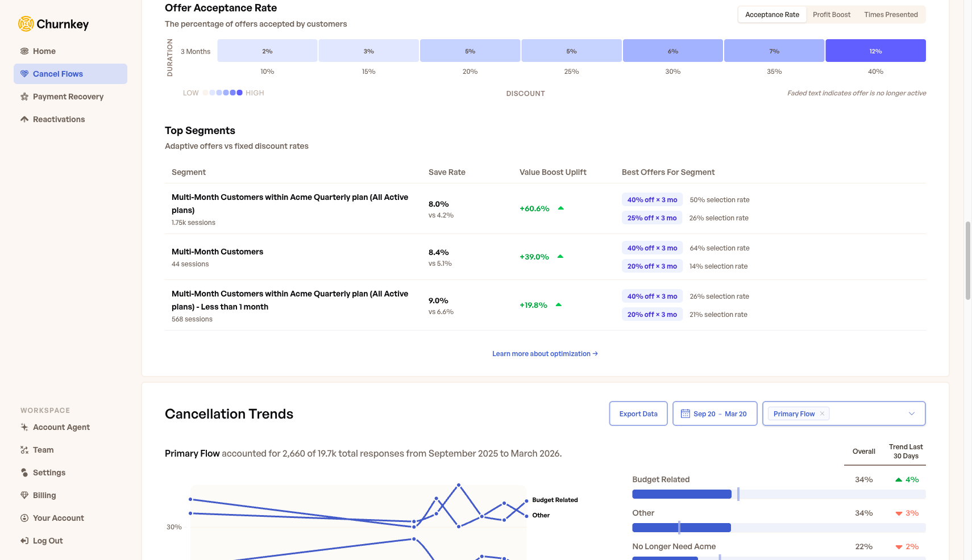Click the Export Data button
The height and width of the screenshot is (560, 972).
click(x=638, y=413)
